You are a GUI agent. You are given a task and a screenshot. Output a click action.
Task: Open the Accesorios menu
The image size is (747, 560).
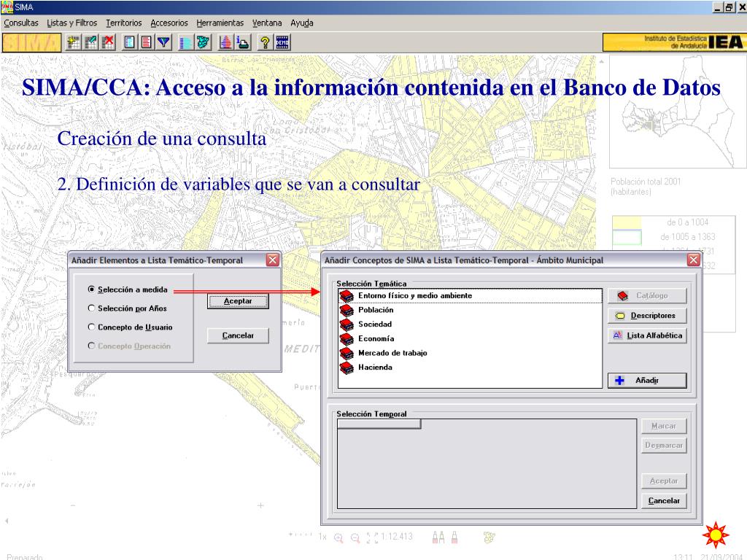click(169, 23)
